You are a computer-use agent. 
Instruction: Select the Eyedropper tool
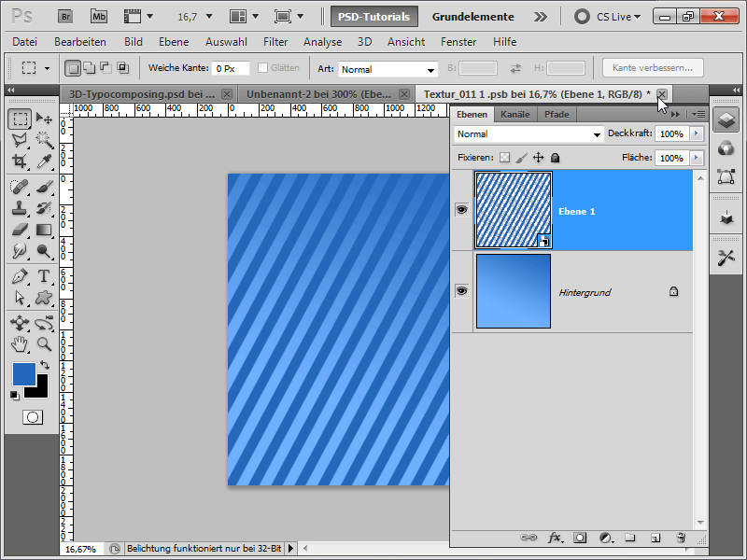tap(44, 161)
